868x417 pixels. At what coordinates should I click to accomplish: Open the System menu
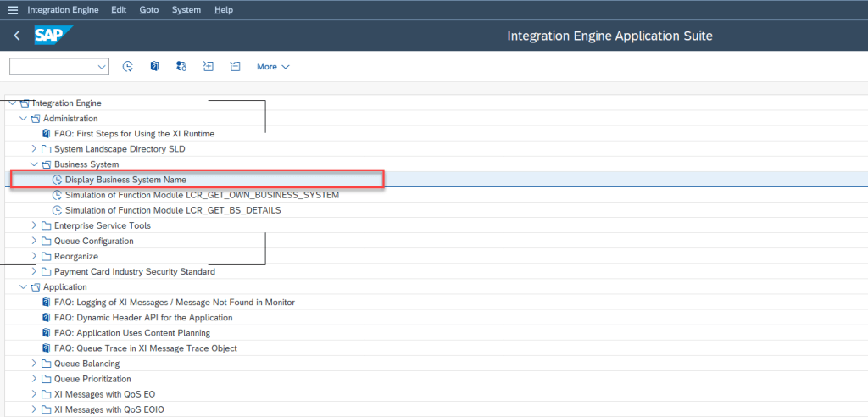[x=186, y=10]
